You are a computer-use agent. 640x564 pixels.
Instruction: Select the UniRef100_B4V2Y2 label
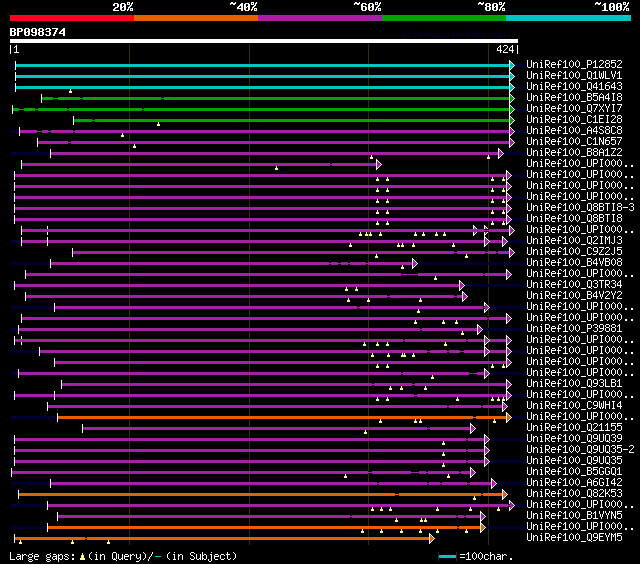click(x=574, y=295)
